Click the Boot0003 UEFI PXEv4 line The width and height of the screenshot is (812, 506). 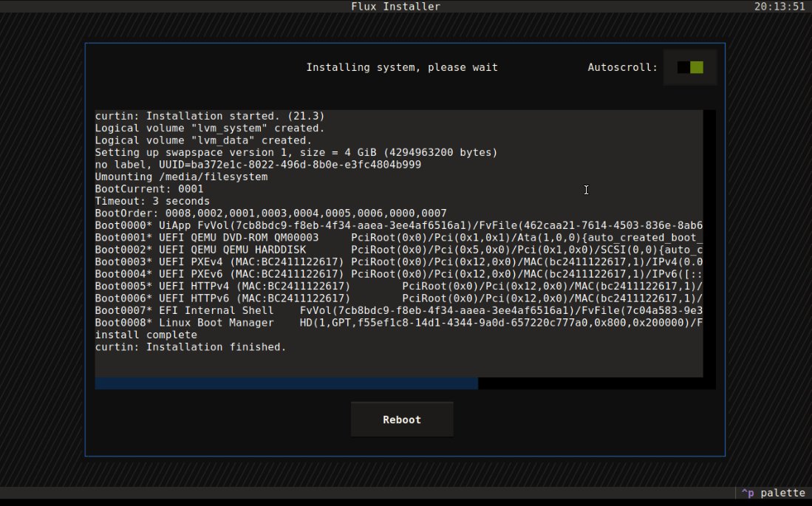pyautogui.click(x=399, y=262)
